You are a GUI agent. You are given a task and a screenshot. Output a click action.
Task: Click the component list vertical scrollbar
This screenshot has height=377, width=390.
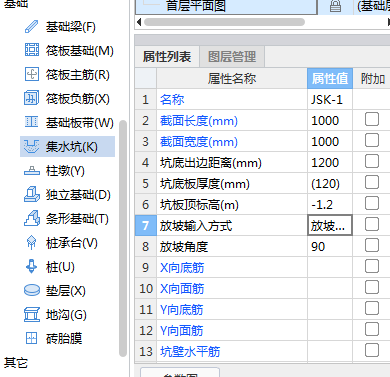tap(123, 238)
